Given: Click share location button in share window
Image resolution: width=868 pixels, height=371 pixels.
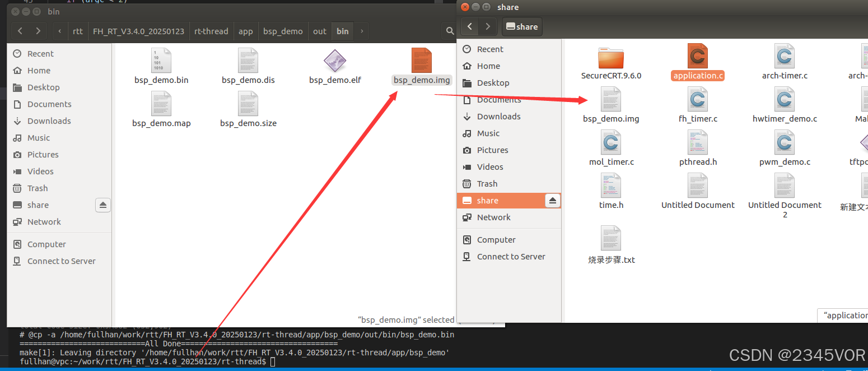Looking at the screenshot, I should click(522, 26).
